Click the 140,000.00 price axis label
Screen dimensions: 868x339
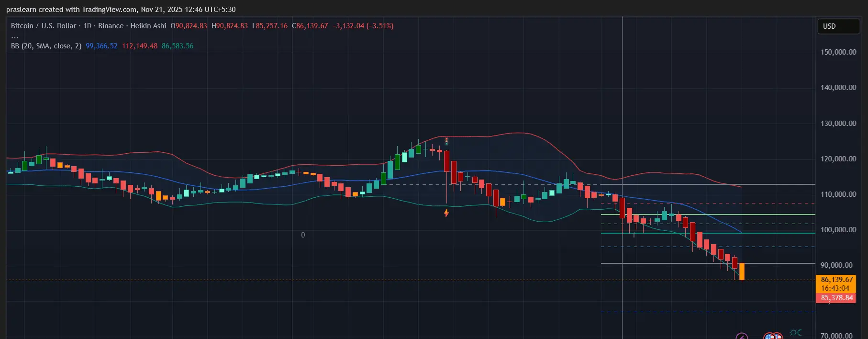coord(838,88)
